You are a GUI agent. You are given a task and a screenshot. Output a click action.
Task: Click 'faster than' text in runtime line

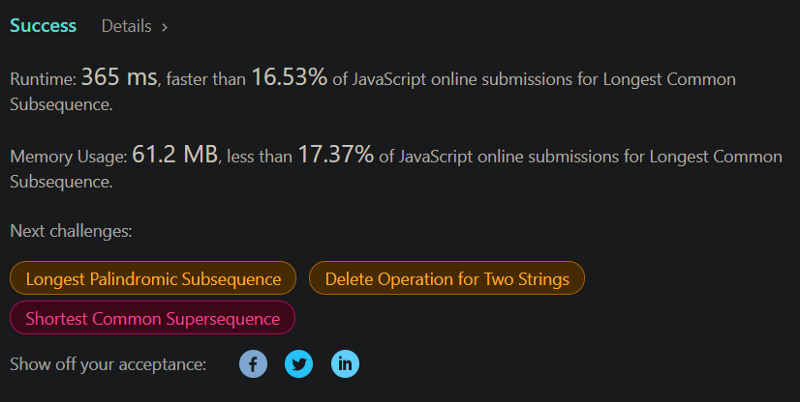(x=206, y=80)
